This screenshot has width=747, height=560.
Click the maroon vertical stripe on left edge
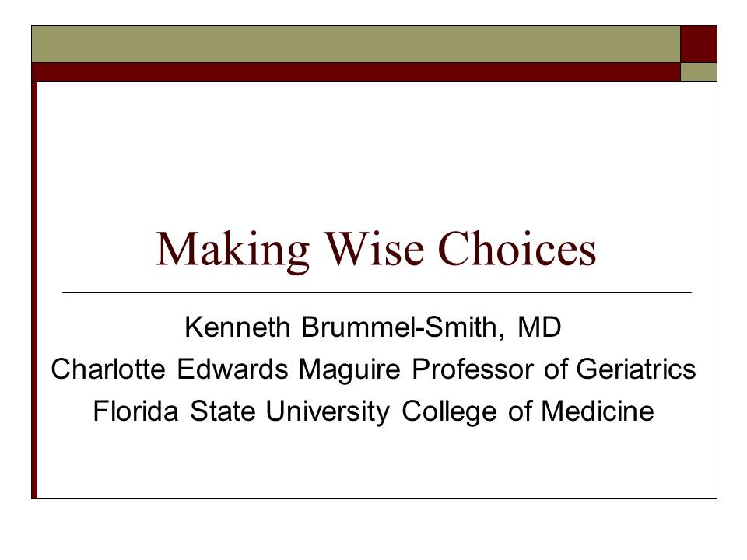[34, 289]
